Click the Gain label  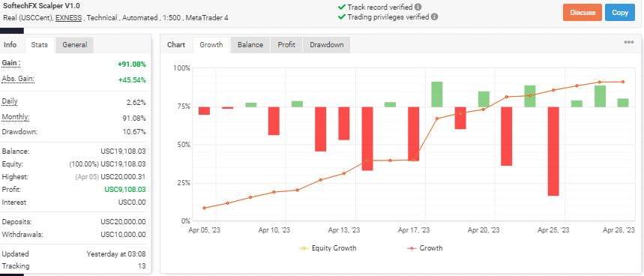coord(11,63)
